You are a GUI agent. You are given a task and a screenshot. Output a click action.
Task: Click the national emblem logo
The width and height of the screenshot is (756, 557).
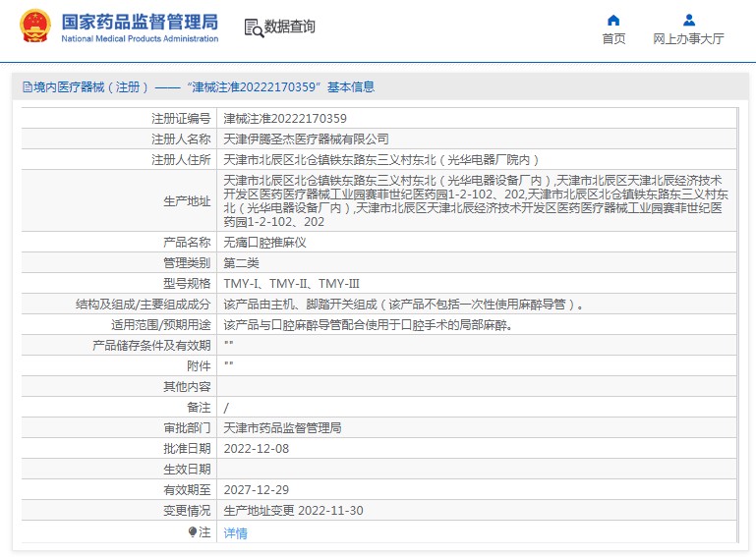(34, 27)
